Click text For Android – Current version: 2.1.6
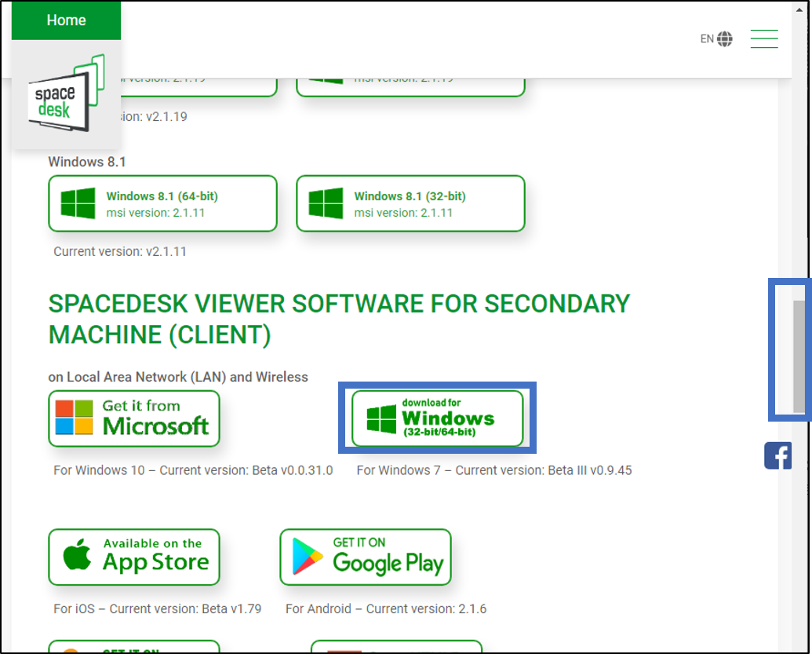Screen dimensions: 812x654 pos(386,608)
